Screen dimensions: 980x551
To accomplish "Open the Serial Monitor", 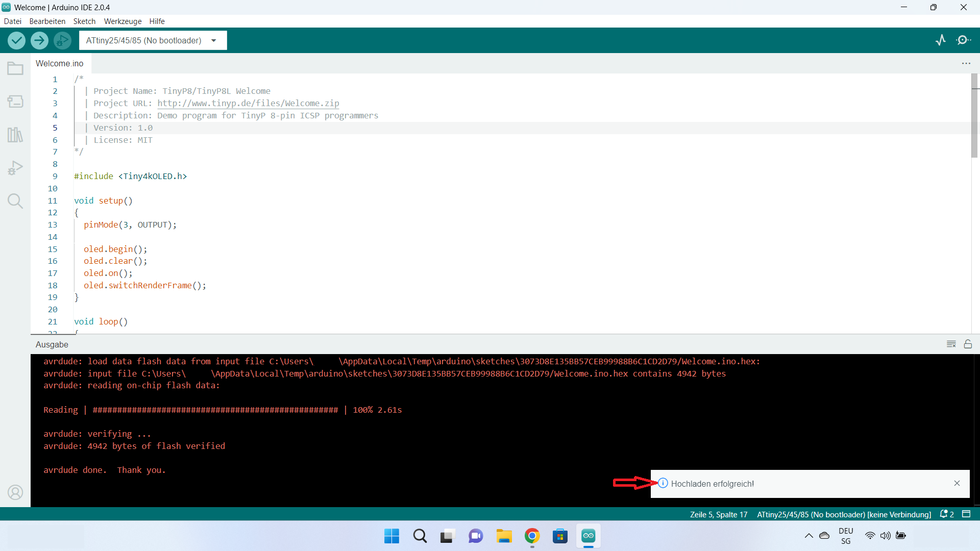I will (963, 40).
